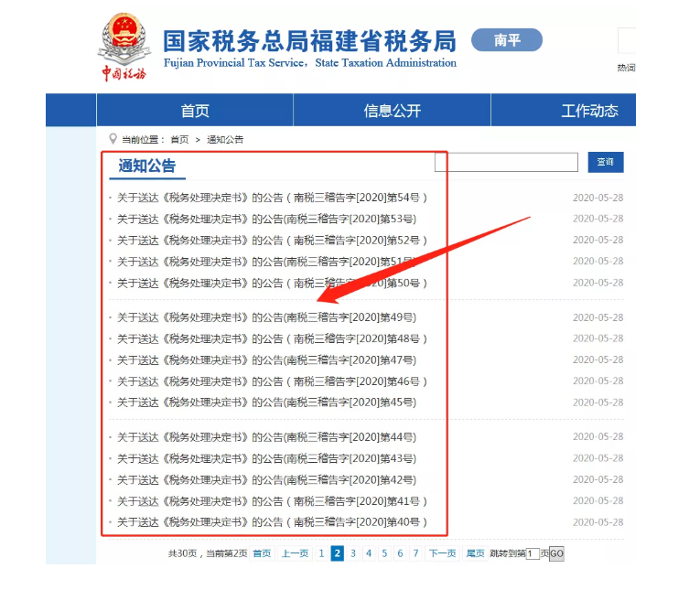Jump to page 3 in pagination
The image size is (700, 590).
(353, 553)
